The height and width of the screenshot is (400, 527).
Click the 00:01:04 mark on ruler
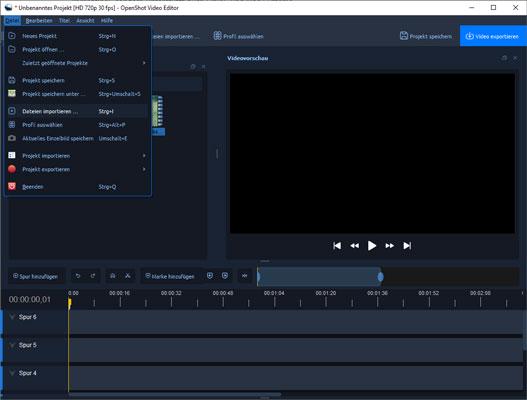point(274,293)
